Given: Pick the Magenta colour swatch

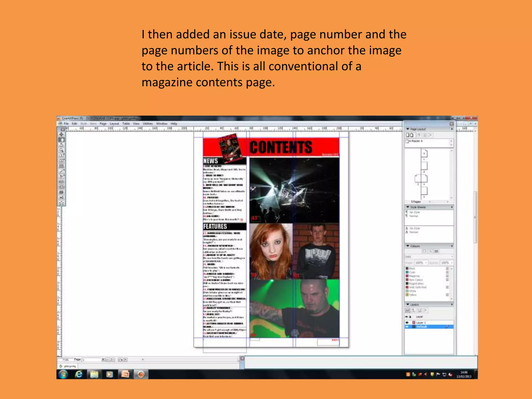Looking at the screenshot, I should 407,276.
